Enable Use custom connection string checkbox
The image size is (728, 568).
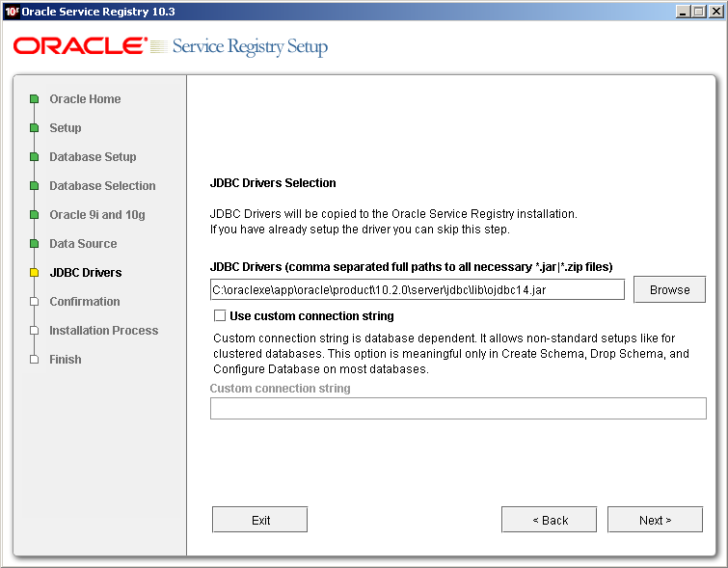220,315
